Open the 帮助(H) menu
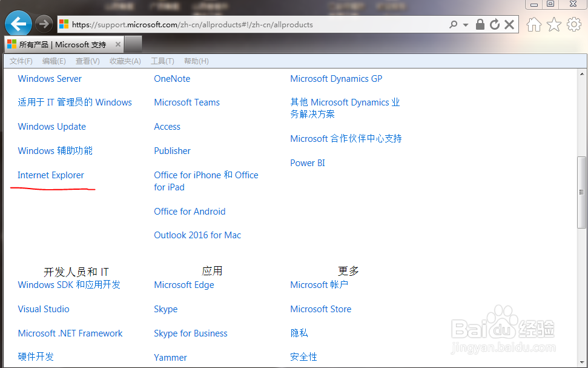588x368 pixels. pos(196,61)
